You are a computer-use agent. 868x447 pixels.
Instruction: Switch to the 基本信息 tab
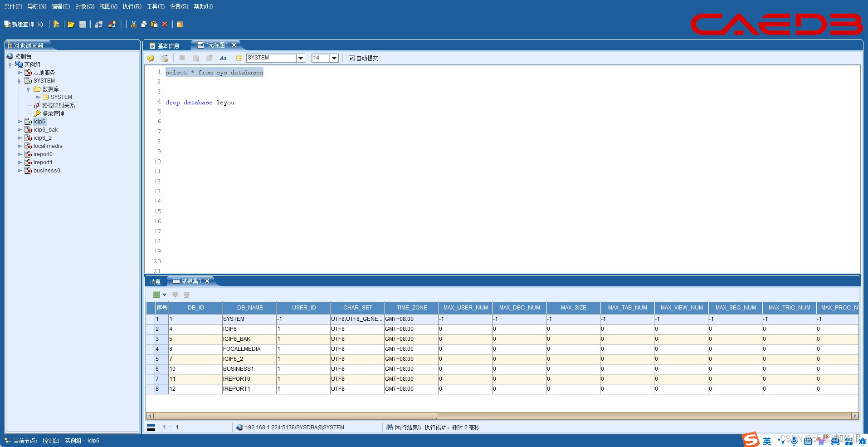pos(165,46)
